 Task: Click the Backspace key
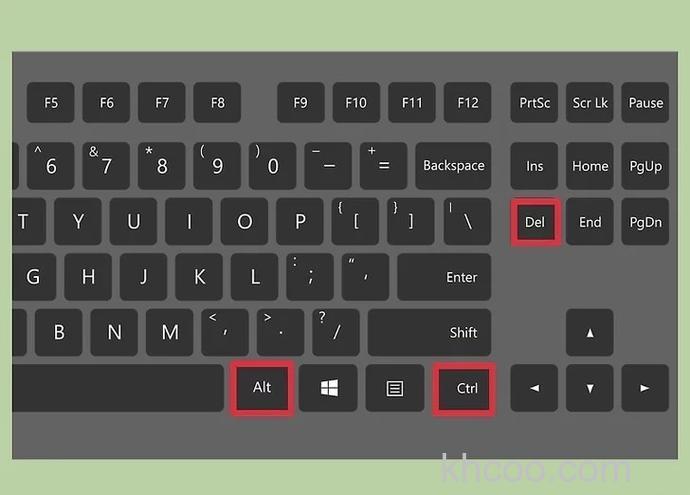[x=453, y=166]
